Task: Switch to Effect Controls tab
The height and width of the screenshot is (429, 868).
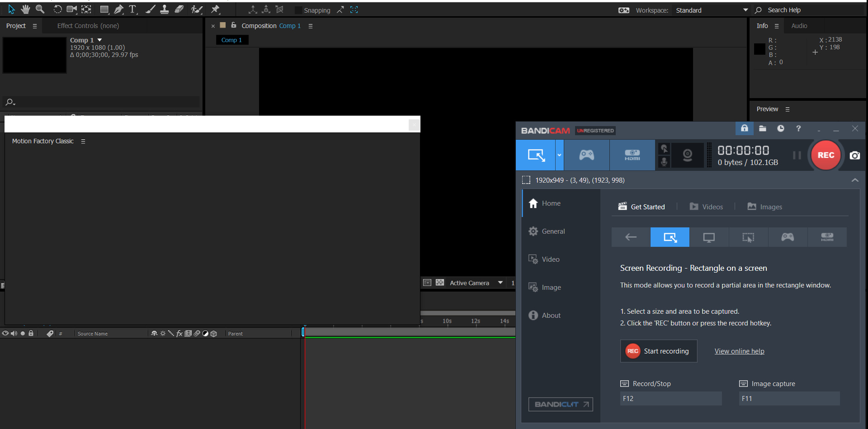Action: [x=88, y=26]
